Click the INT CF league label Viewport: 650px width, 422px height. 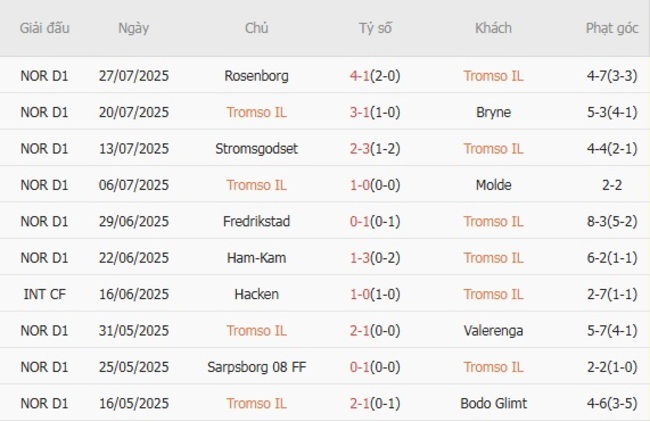tap(45, 294)
